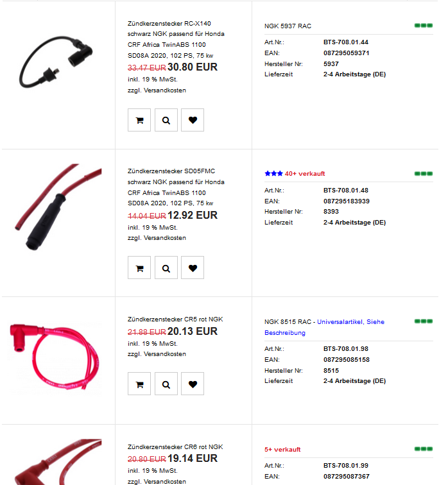This screenshot has width=448, height=485.
Task: View red CR6 plug cap image
Action: click(58, 462)
